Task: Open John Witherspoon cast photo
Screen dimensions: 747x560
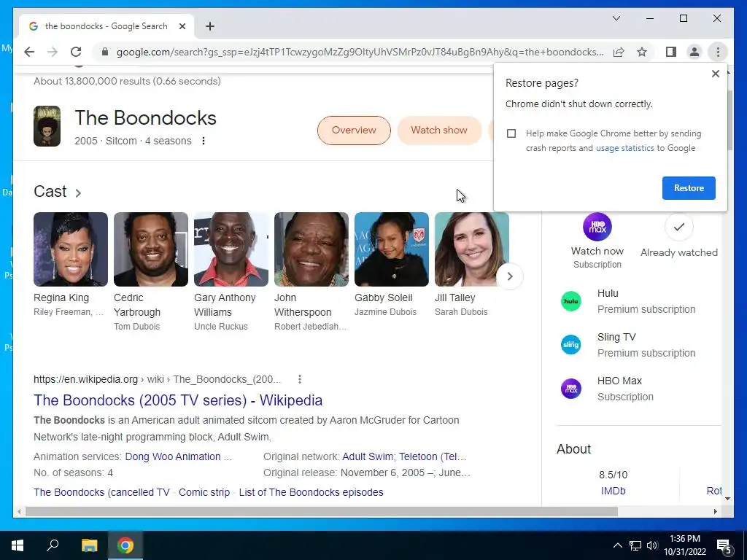Action: pos(311,249)
